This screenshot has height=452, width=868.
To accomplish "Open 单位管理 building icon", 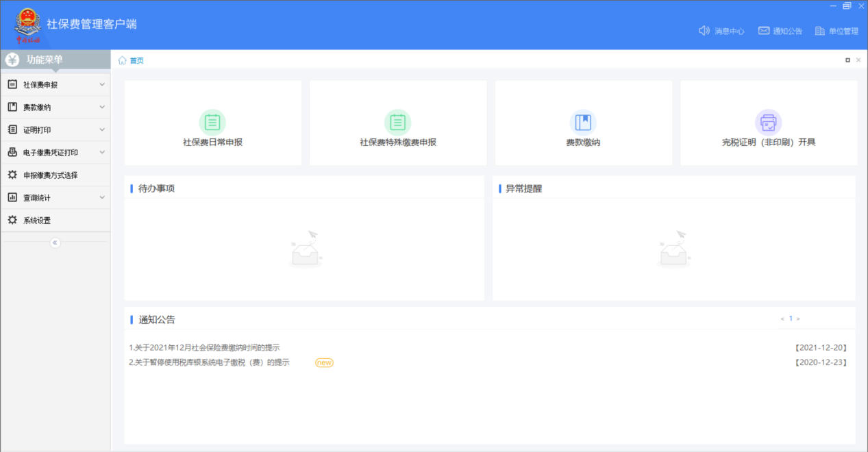I will pyautogui.click(x=819, y=31).
